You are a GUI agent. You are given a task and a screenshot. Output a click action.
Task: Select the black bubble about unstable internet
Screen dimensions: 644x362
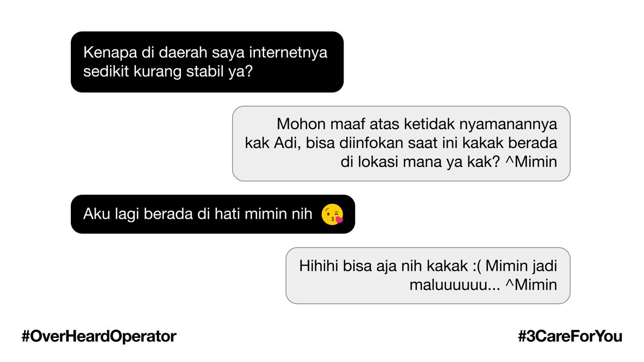(207, 62)
